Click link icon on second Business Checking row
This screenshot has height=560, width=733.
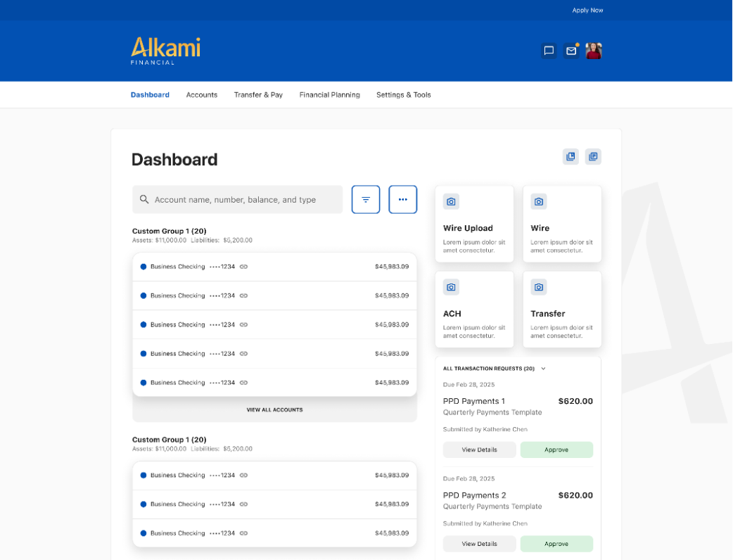243,295
